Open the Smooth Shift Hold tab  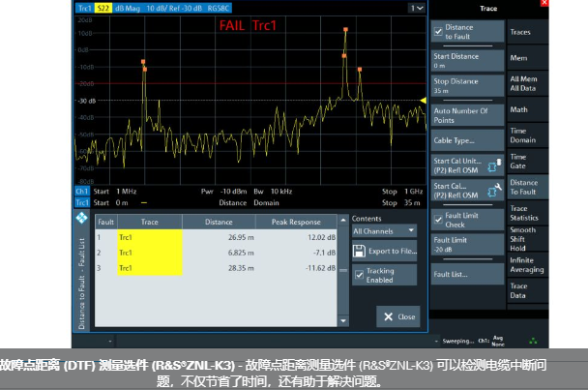coord(527,239)
